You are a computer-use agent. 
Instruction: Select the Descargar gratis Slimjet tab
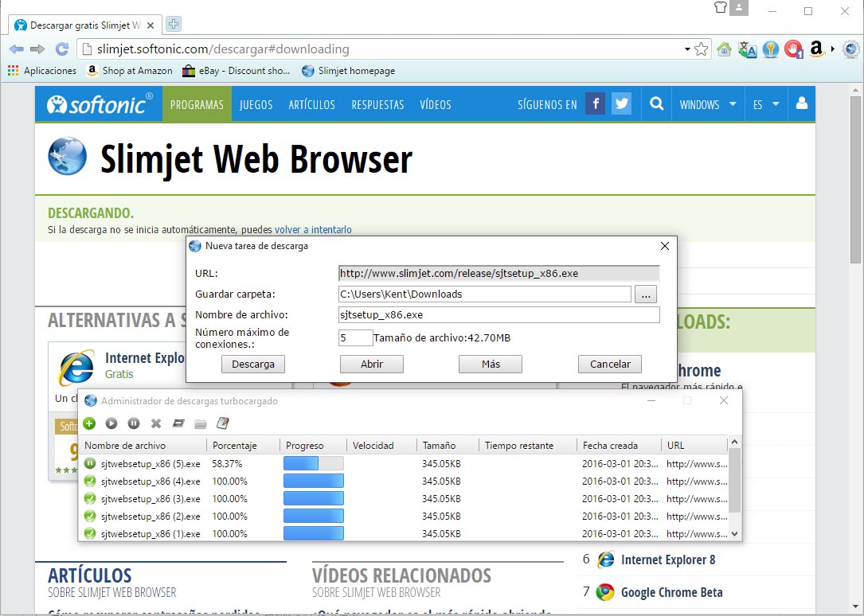[x=85, y=25]
